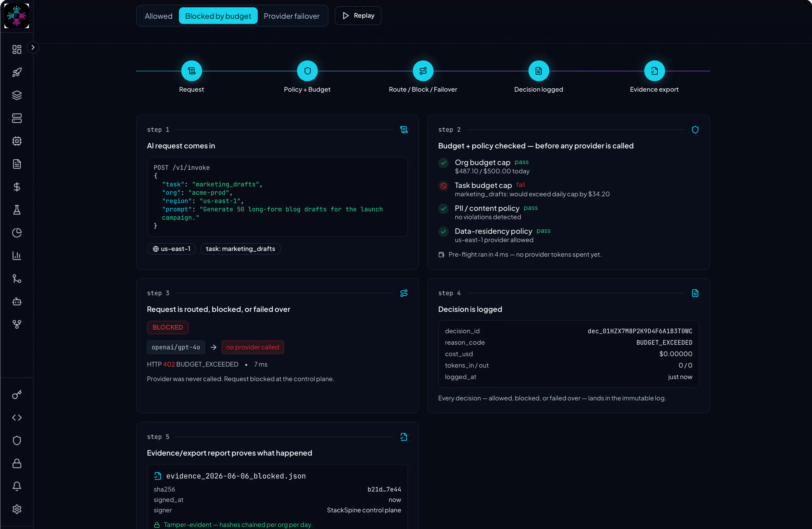Open the bar chart analytics icon
The height and width of the screenshot is (529, 812).
pyautogui.click(x=17, y=255)
